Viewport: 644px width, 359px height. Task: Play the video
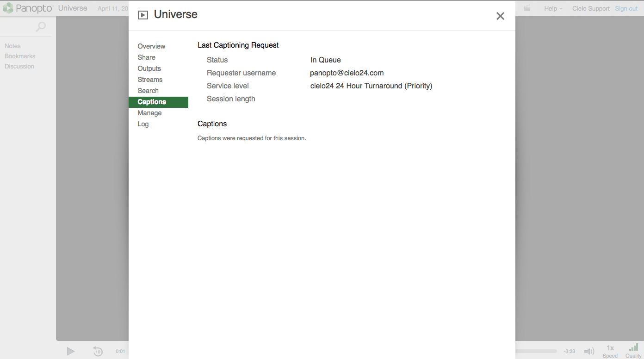point(71,351)
